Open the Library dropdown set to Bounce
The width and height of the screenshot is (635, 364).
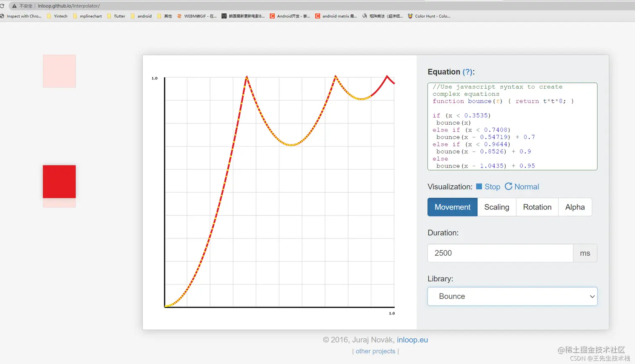[512, 296]
